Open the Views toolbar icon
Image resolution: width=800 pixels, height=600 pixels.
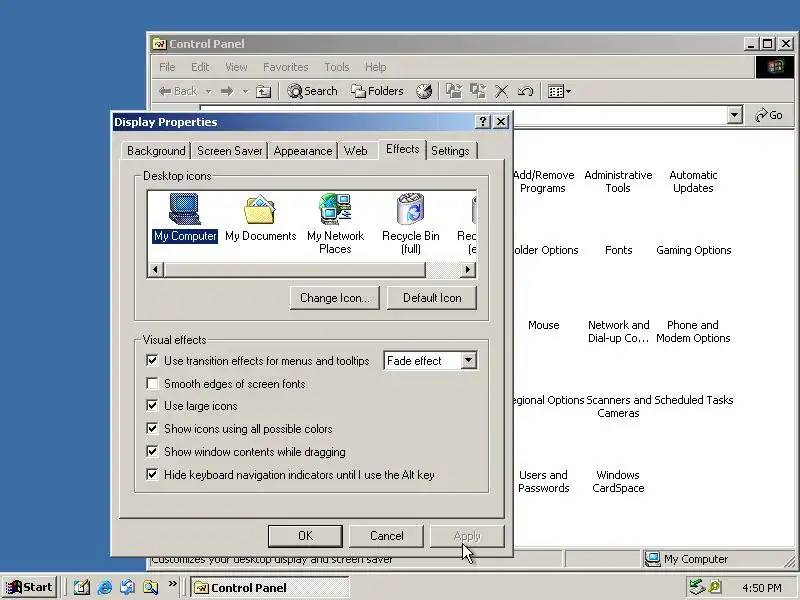[556, 91]
